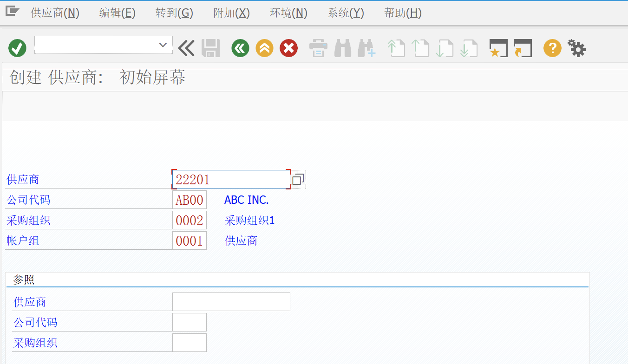The width and height of the screenshot is (628, 364).
Task: Click the red Cancel icon
Action: (288, 48)
